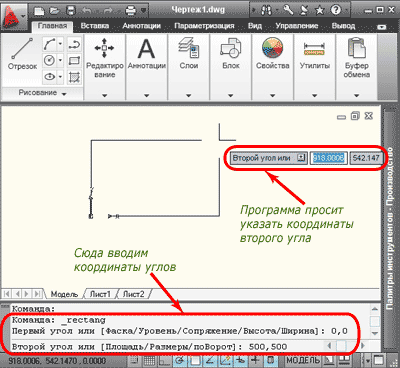Click the first-tab navigation arrow beside layout tabs
This screenshot has width=400, height=368.
click(6, 294)
